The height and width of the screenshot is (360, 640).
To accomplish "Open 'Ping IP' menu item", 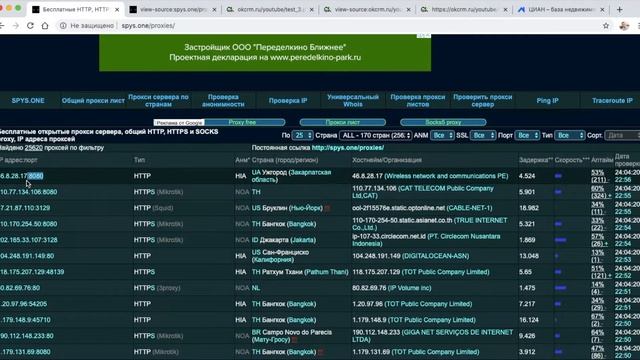I will pos(547,101).
